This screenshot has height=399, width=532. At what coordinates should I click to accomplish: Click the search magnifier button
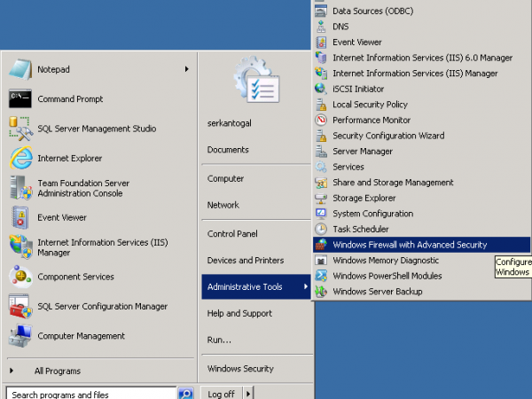pos(186,394)
